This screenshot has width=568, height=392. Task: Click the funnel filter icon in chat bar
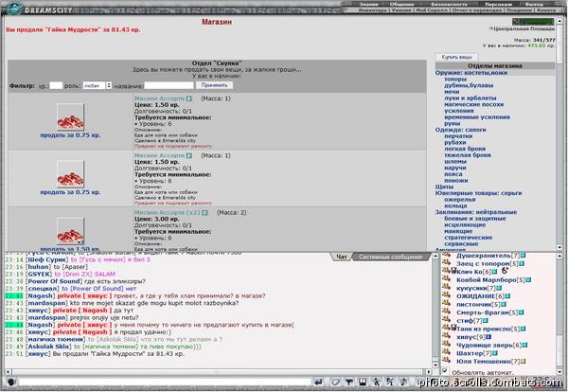click(348, 382)
